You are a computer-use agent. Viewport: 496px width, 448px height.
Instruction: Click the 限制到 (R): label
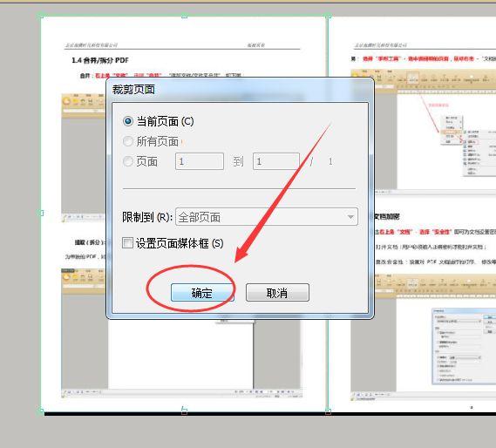coord(147,217)
